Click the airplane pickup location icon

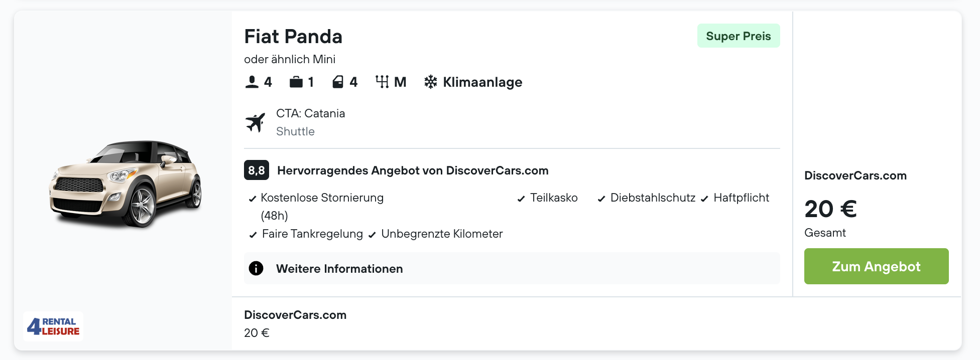click(x=256, y=122)
